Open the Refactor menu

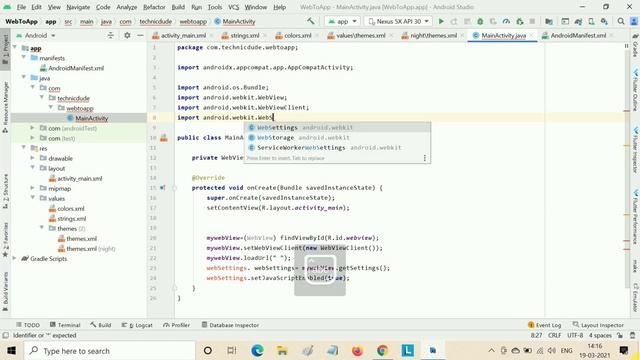pyautogui.click(x=154, y=7)
